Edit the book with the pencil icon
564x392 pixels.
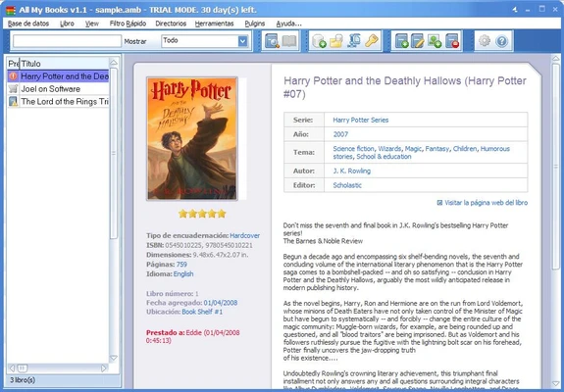(418, 41)
